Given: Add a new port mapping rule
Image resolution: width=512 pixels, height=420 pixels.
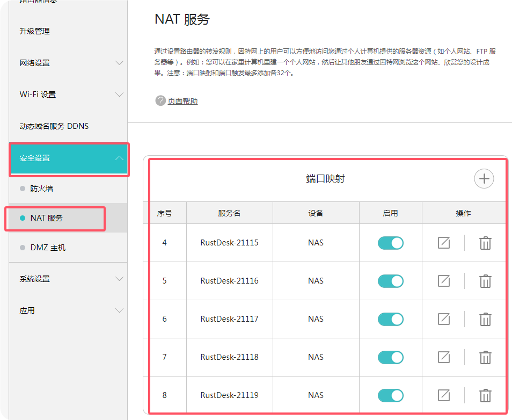Looking at the screenshot, I should [x=484, y=179].
